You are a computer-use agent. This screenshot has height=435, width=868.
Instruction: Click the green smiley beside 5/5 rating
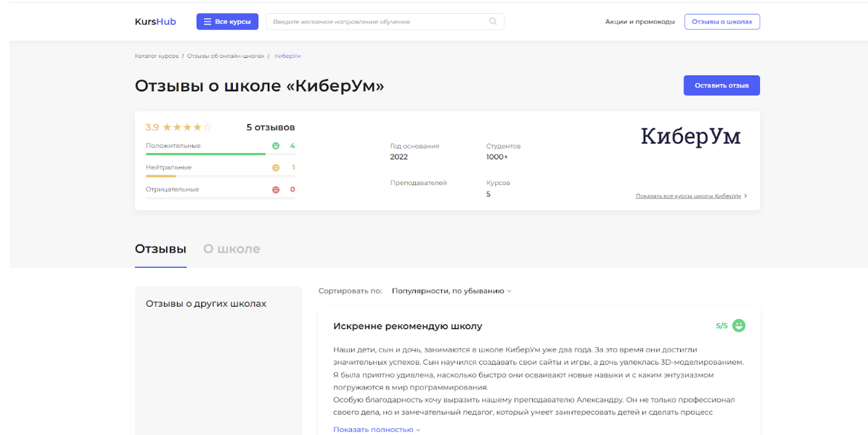coord(739,326)
